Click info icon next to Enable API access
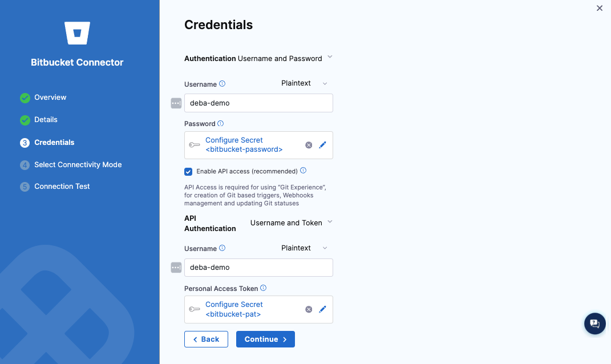 point(304,171)
